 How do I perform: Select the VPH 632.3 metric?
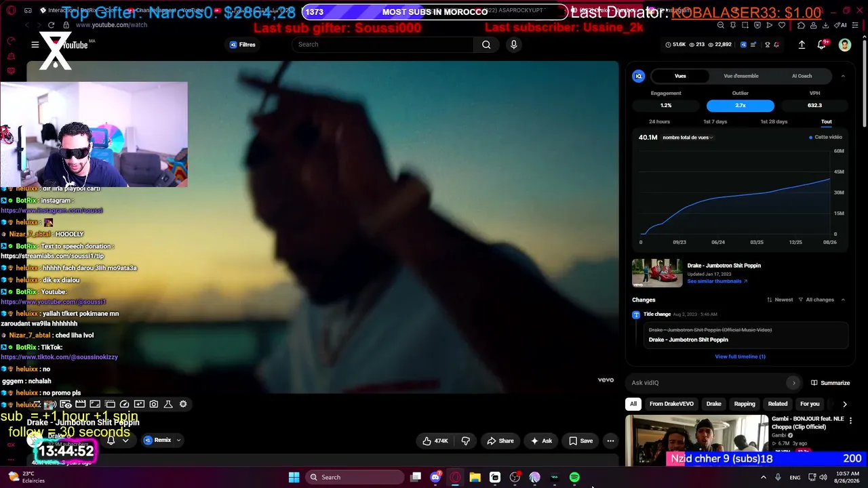coord(814,106)
